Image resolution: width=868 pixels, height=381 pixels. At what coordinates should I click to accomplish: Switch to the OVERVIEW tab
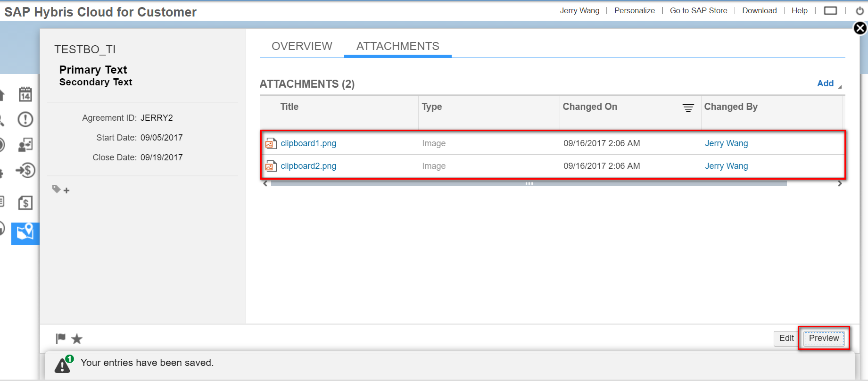coord(302,46)
